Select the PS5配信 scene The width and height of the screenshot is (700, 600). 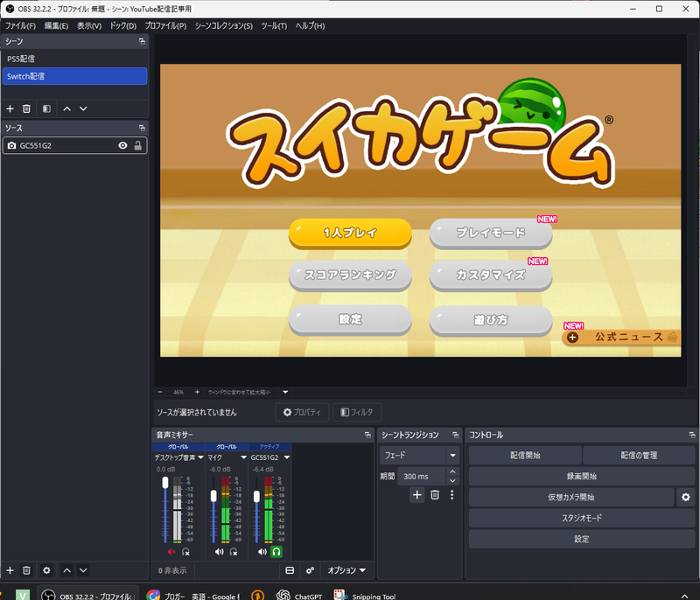[74, 59]
